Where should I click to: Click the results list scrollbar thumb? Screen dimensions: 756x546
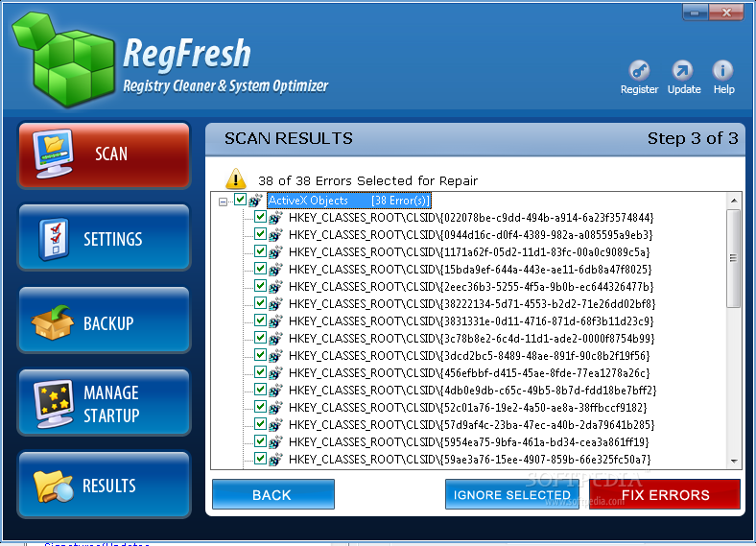tap(733, 258)
